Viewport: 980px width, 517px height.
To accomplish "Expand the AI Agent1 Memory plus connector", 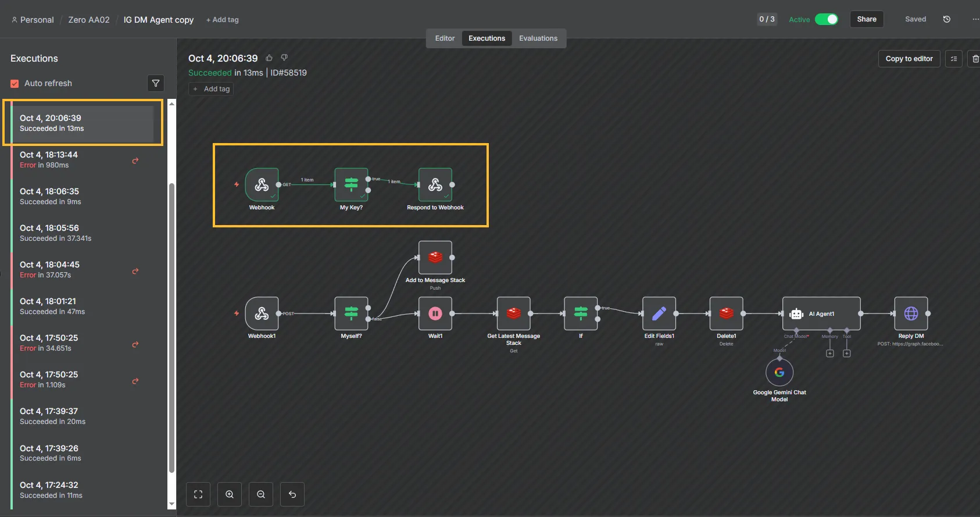I will [830, 354].
